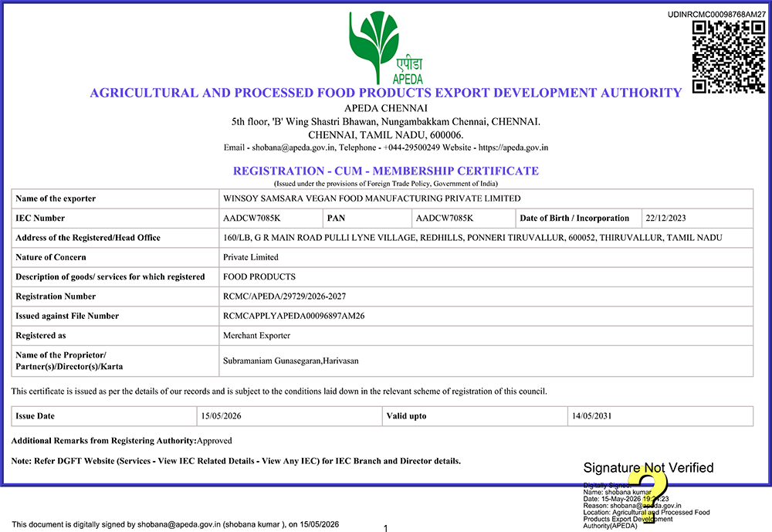Select signature date 15-May-2026 line

coord(626,499)
